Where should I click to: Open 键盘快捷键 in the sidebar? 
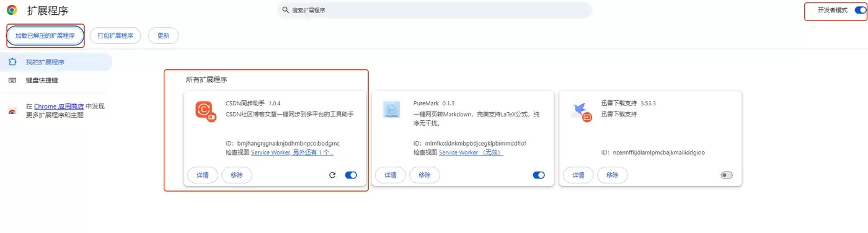click(x=42, y=81)
